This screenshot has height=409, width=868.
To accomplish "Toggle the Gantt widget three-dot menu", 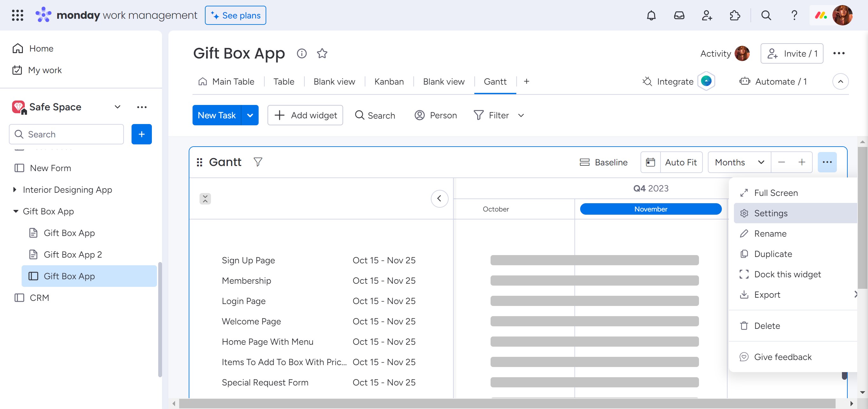I will point(827,162).
